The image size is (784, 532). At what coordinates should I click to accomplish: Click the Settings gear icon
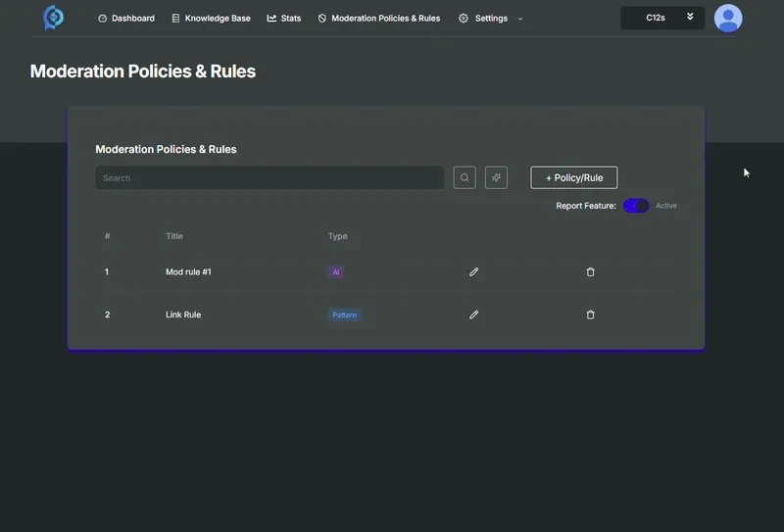[464, 19]
